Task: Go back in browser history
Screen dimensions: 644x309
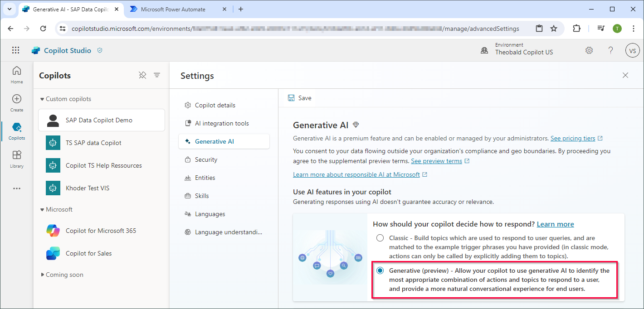Action: [x=11, y=29]
